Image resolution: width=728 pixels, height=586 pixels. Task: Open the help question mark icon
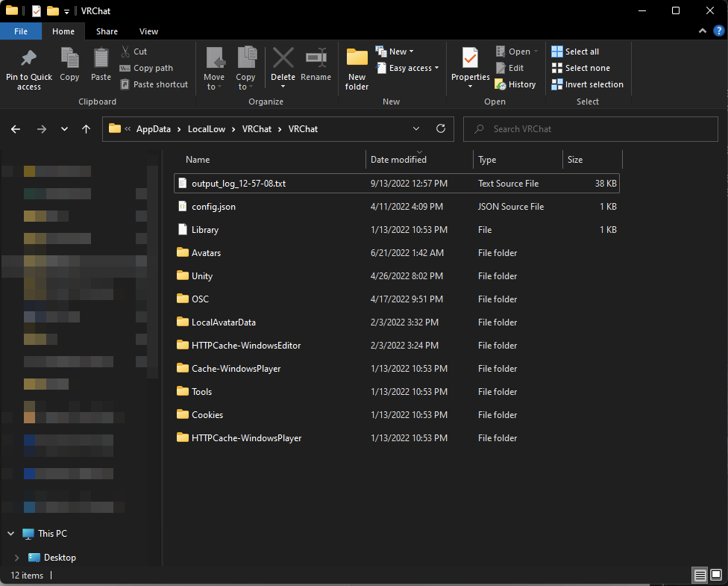718,31
